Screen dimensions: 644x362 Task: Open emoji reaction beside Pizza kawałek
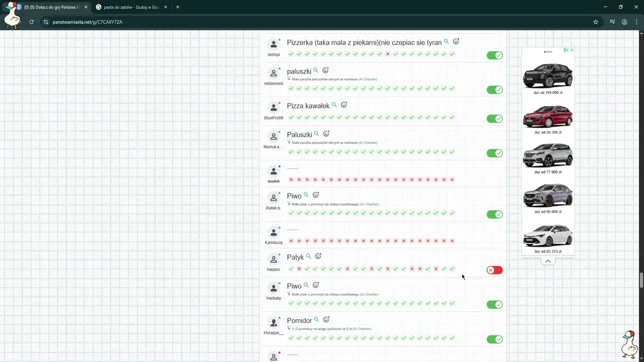coord(344,105)
